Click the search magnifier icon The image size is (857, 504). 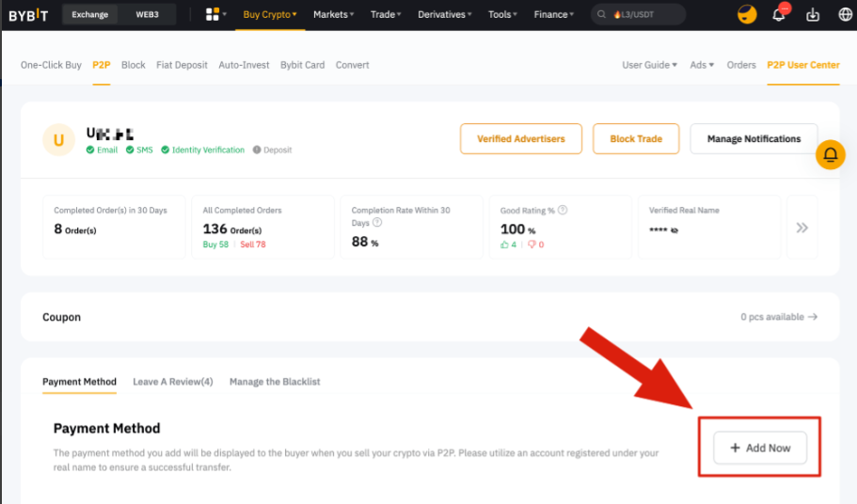(x=601, y=15)
